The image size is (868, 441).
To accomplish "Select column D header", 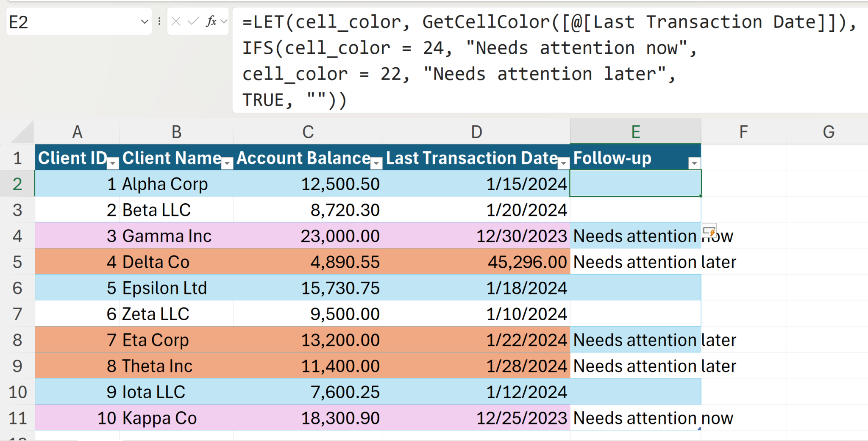I will (476, 132).
